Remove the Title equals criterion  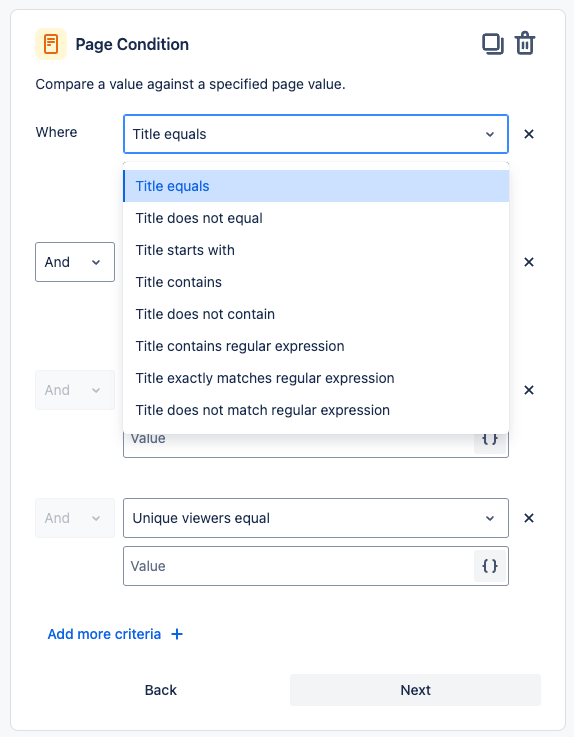529,134
